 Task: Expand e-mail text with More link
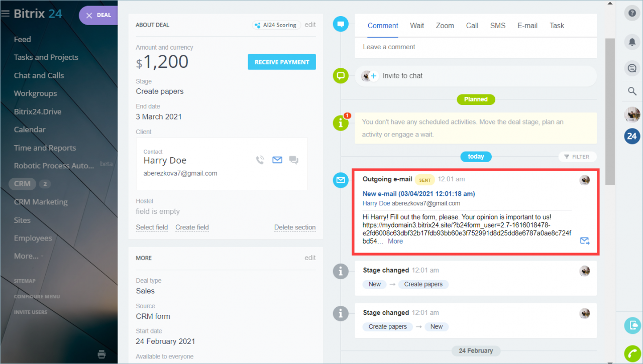[395, 241]
